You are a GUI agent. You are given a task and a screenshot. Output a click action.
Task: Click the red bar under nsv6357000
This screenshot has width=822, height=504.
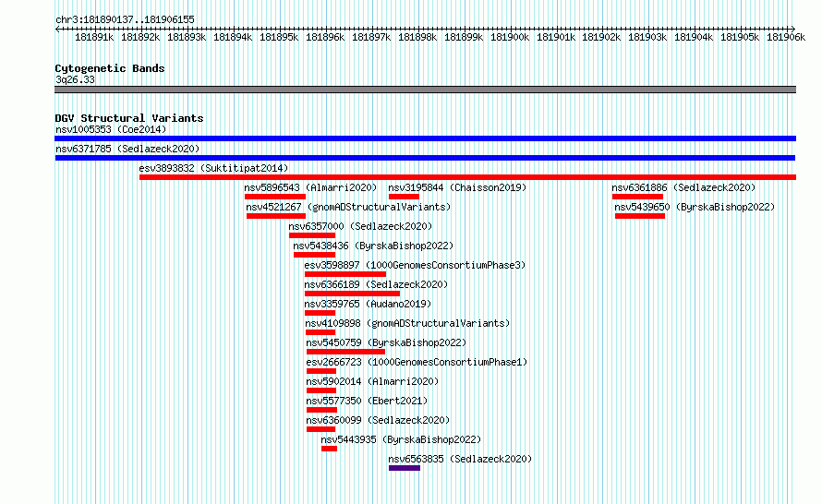(312, 235)
